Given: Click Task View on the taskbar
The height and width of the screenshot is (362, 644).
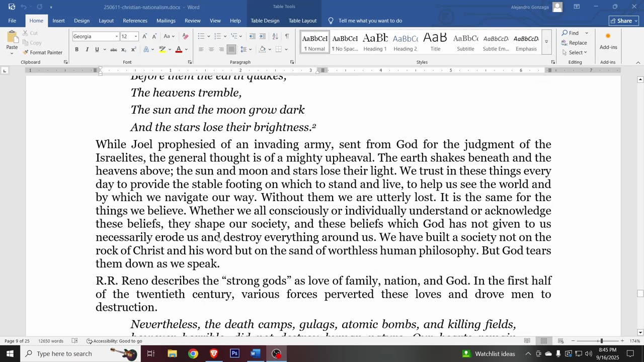Looking at the screenshot, I should coord(150,353).
